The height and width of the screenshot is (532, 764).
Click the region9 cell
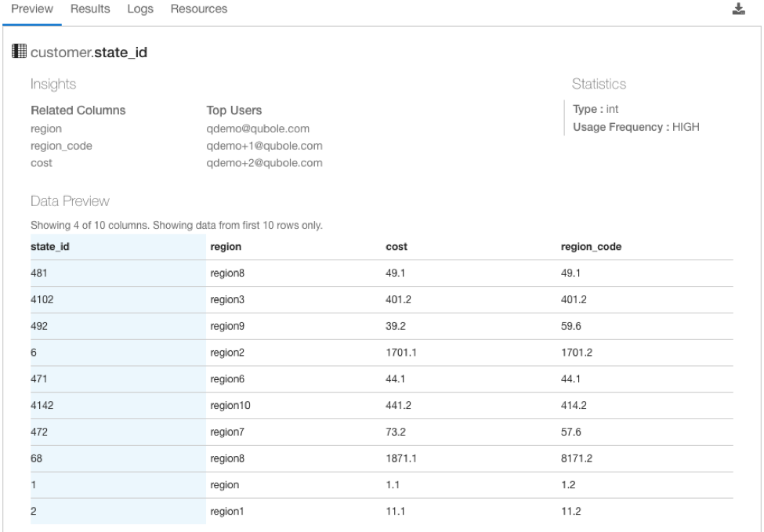pyautogui.click(x=227, y=326)
